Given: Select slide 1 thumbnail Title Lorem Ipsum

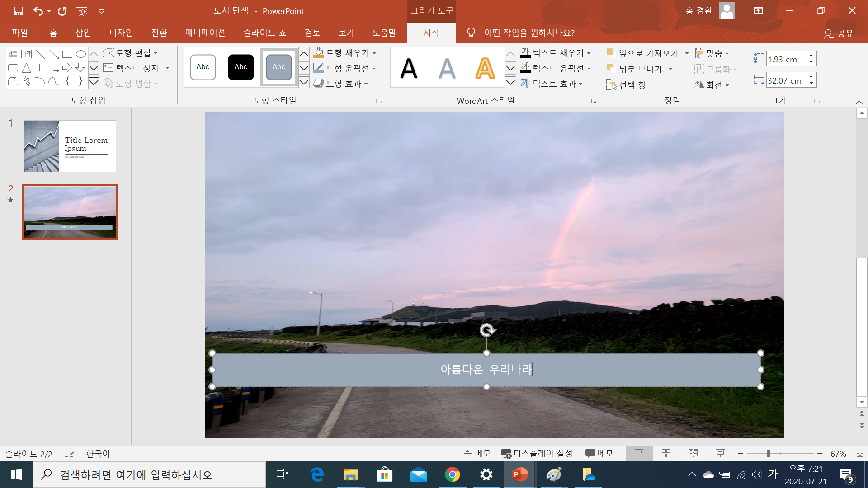Looking at the screenshot, I should [70, 146].
